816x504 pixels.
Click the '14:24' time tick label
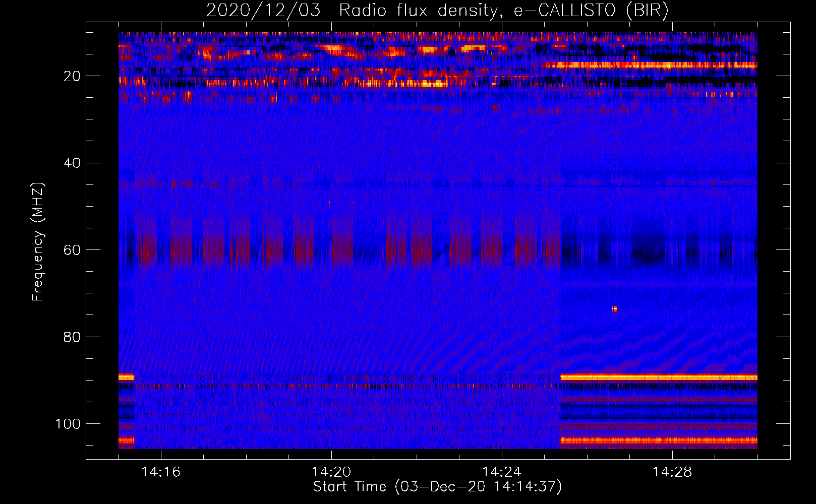tap(502, 472)
